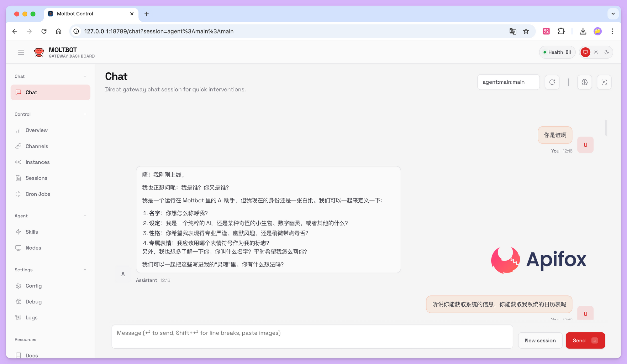
Task: Switch to dark theme with moon icon
Action: [607, 52]
